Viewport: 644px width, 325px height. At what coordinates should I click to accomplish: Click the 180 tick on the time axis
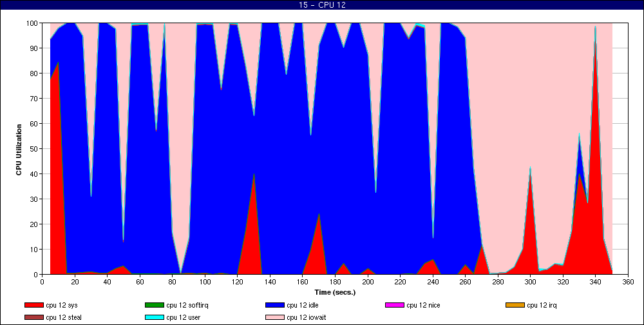tap(335, 282)
